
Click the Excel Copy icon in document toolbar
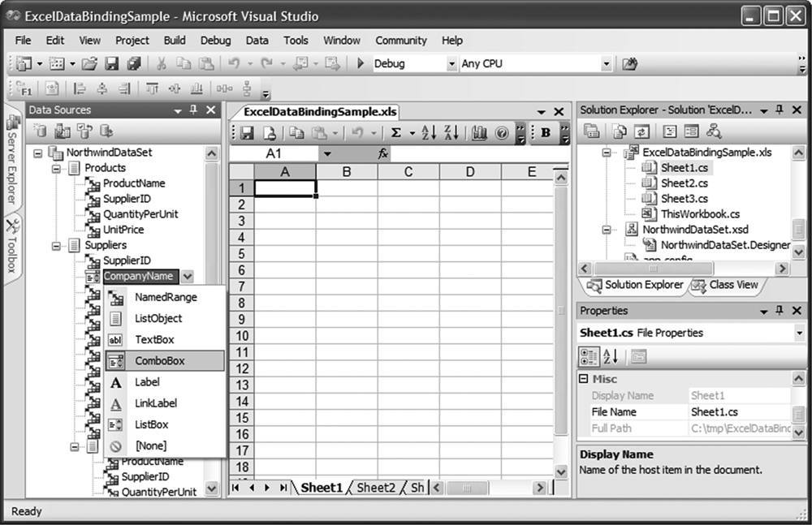296,133
